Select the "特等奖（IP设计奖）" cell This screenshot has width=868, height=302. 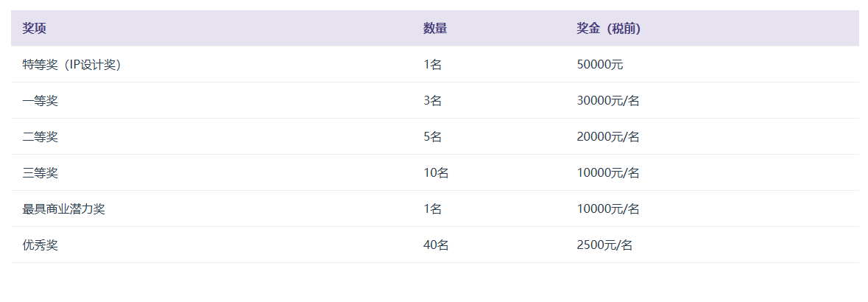(71, 65)
